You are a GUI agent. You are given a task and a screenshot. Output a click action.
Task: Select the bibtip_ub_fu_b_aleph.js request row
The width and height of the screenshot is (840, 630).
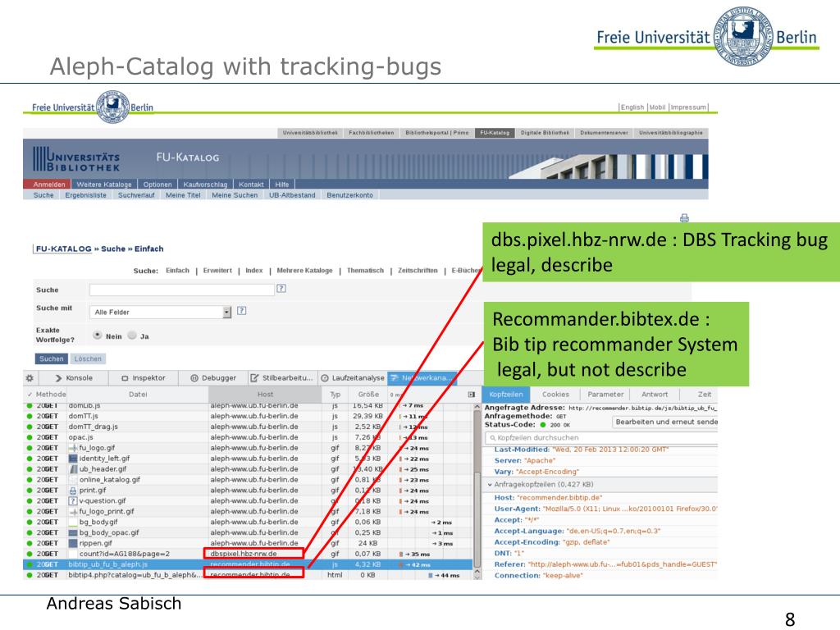point(249,564)
